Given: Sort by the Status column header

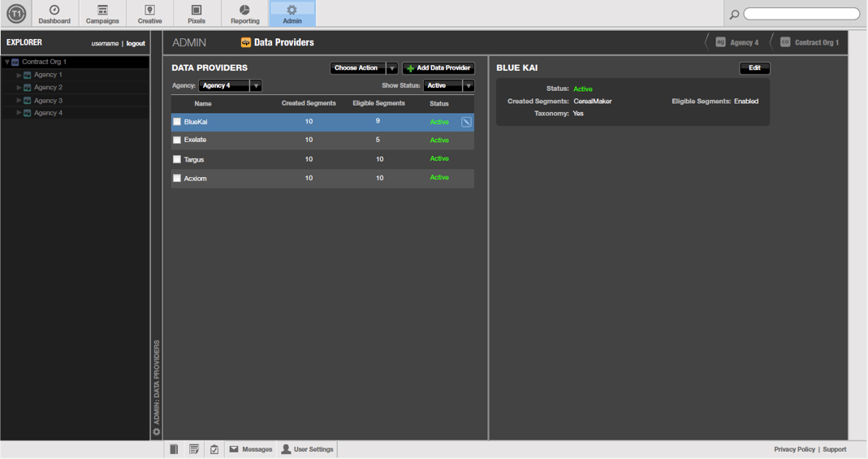Looking at the screenshot, I should 439,103.
